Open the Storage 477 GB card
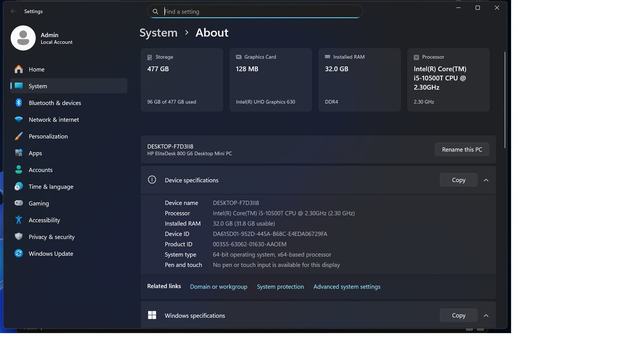The height and width of the screenshot is (362, 644). (182, 80)
